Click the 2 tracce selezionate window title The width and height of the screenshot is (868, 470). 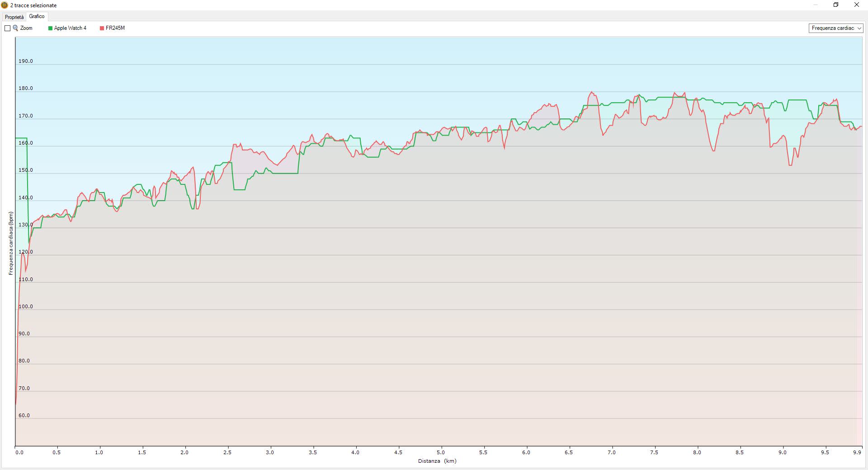(x=34, y=5)
